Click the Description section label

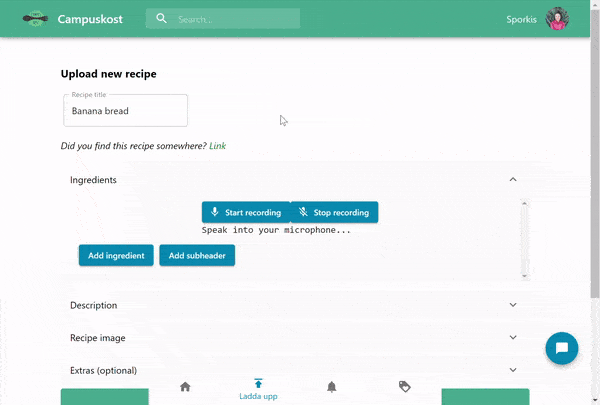point(94,305)
